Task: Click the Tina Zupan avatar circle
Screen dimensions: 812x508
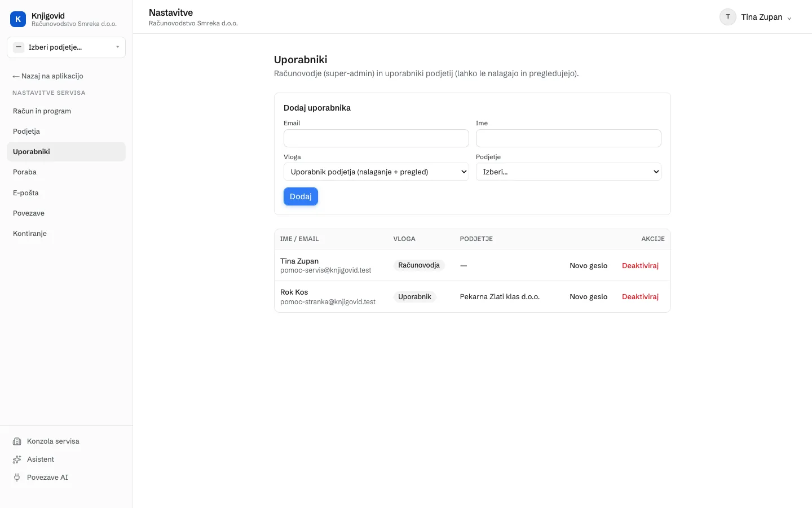Action: 728,17
